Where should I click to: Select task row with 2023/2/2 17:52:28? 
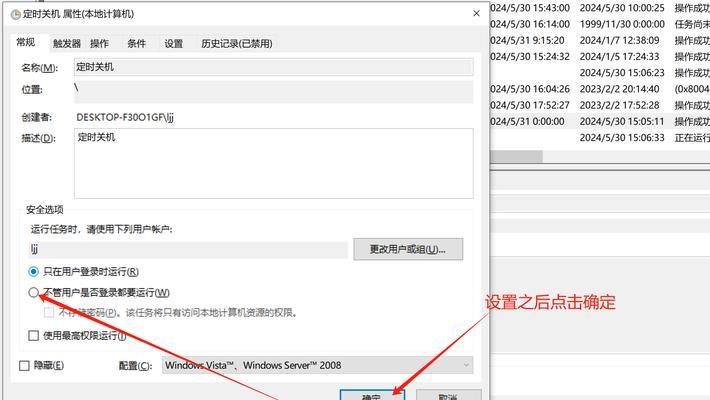point(600,105)
